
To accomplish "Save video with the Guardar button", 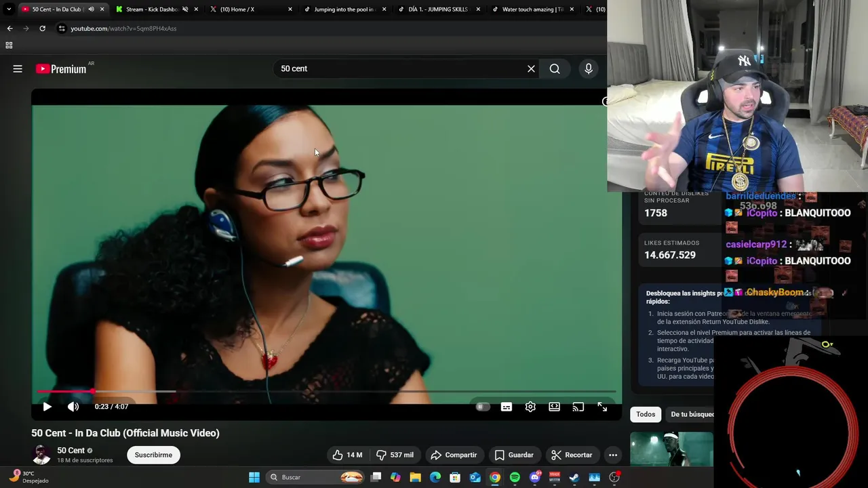I will (514, 455).
